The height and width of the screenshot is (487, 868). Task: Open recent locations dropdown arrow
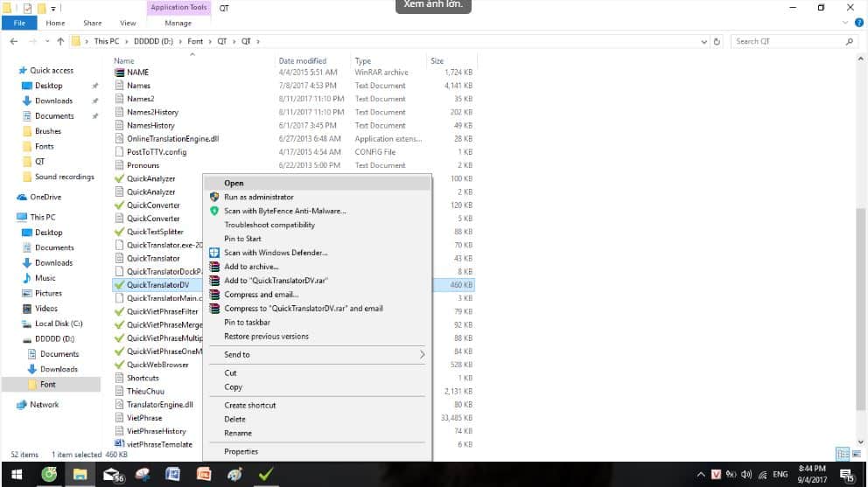click(47, 41)
